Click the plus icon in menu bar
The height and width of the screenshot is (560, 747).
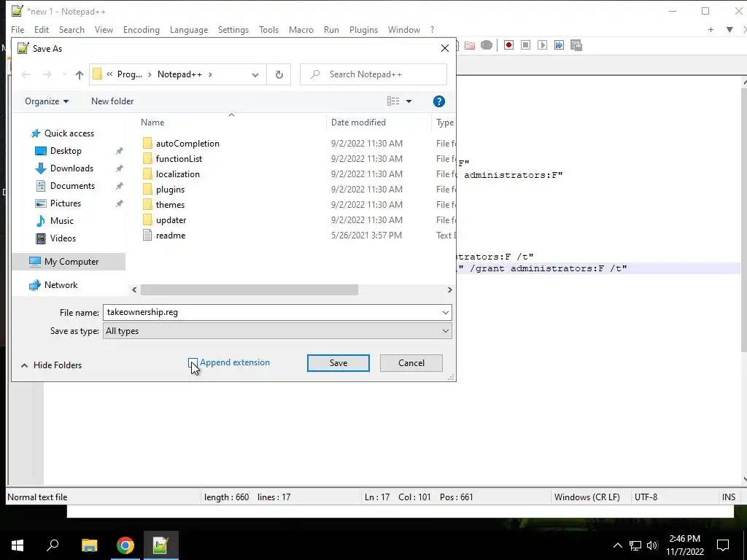click(x=711, y=29)
